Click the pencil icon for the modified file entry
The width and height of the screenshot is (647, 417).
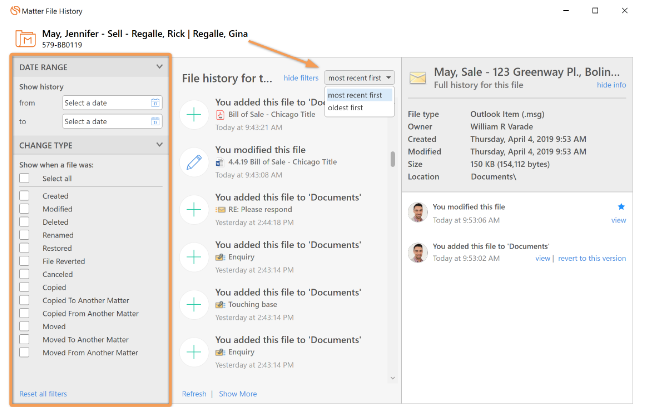point(194,162)
